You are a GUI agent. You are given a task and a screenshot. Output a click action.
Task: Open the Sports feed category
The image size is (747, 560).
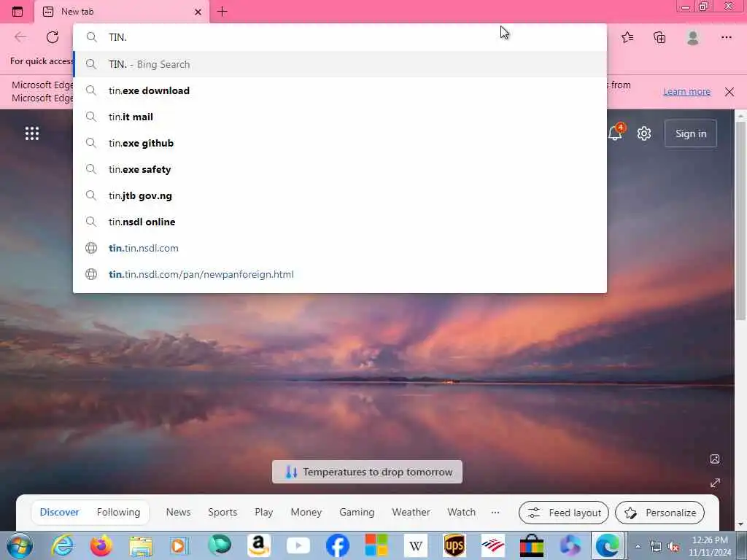tap(222, 513)
